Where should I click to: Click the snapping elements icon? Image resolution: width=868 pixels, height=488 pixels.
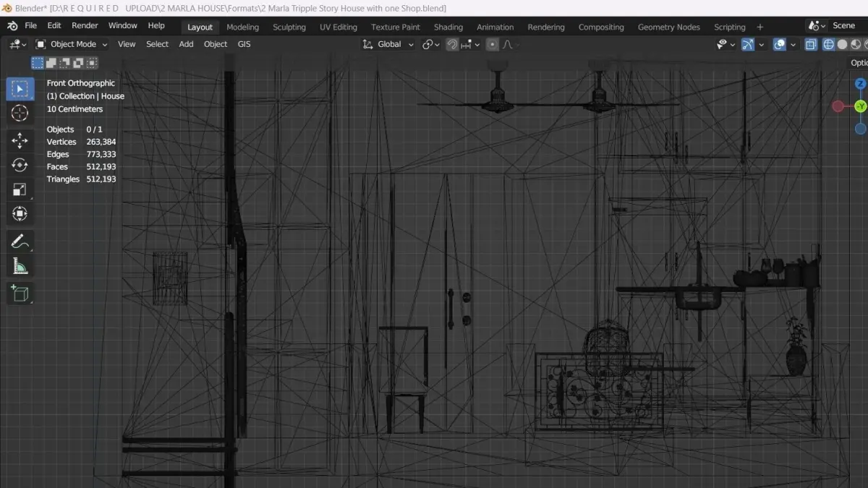tap(467, 44)
